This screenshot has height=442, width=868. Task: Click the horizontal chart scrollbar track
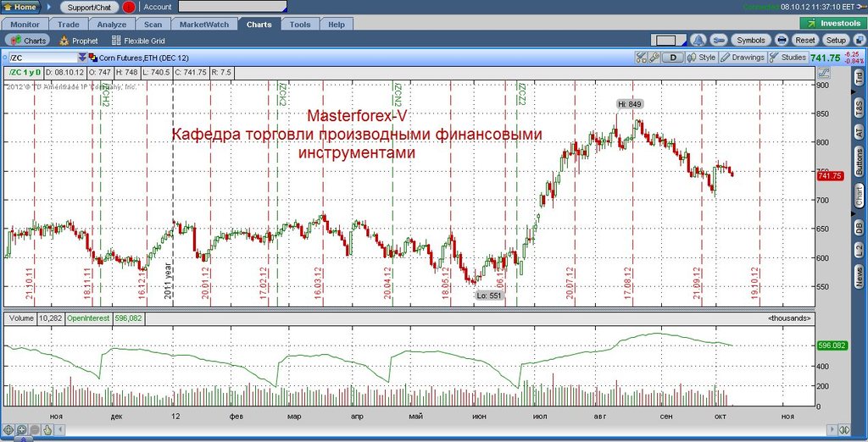click(446, 429)
